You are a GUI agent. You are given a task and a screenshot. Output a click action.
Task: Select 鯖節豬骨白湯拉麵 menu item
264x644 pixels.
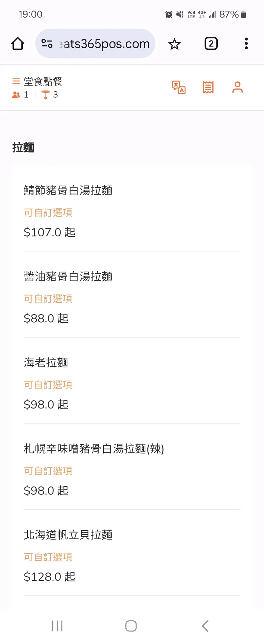(68, 191)
